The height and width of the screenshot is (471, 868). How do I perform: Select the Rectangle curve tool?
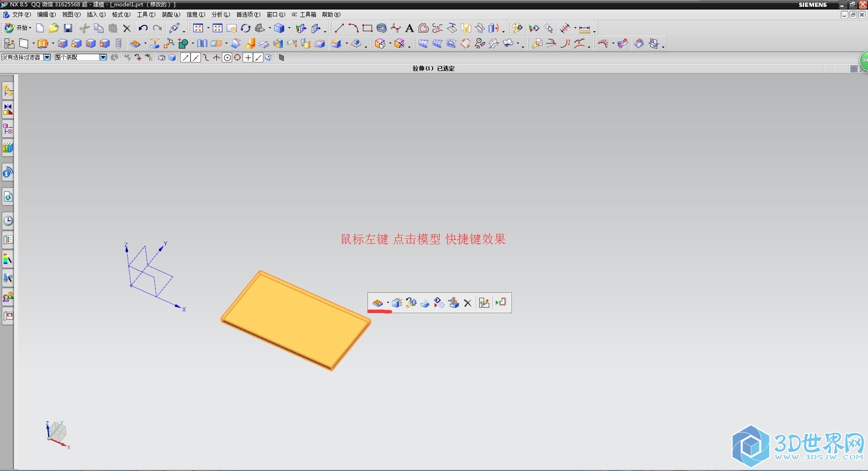pos(367,28)
